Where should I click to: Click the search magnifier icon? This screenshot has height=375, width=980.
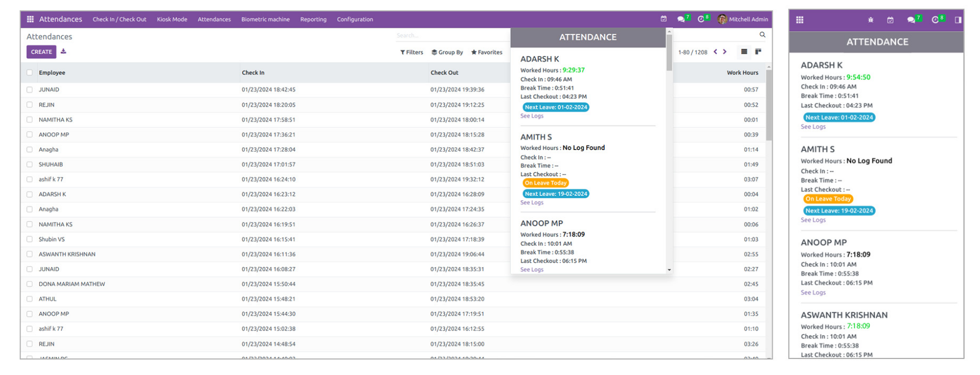762,35
